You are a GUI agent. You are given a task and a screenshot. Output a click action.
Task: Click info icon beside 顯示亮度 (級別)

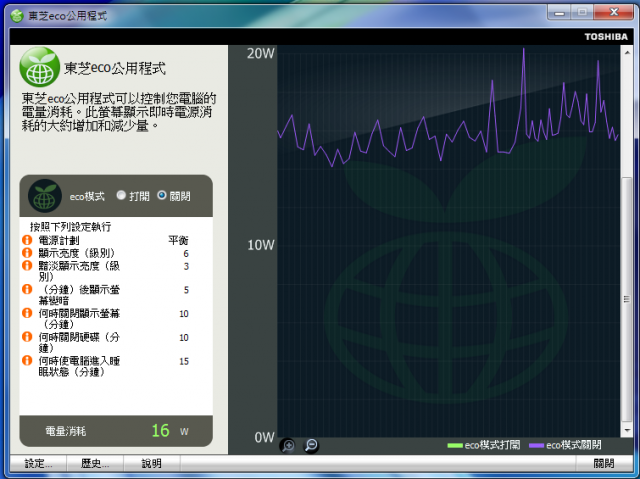tap(27, 253)
